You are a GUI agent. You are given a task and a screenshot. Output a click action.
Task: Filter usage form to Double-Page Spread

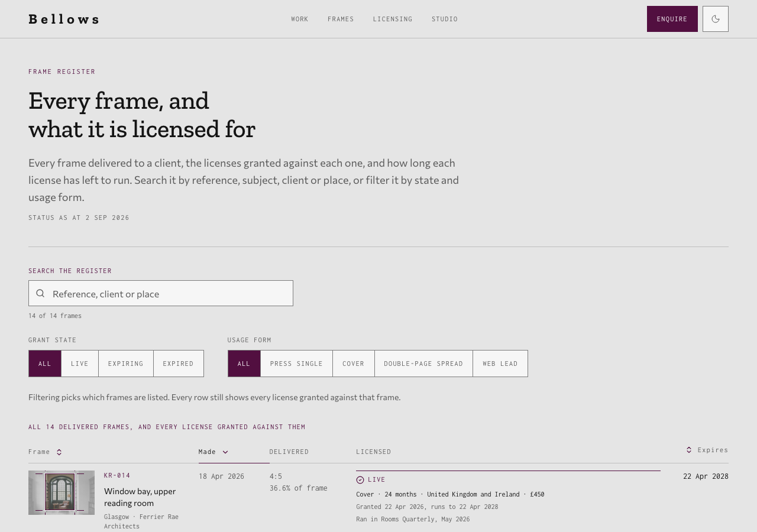click(x=423, y=364)
